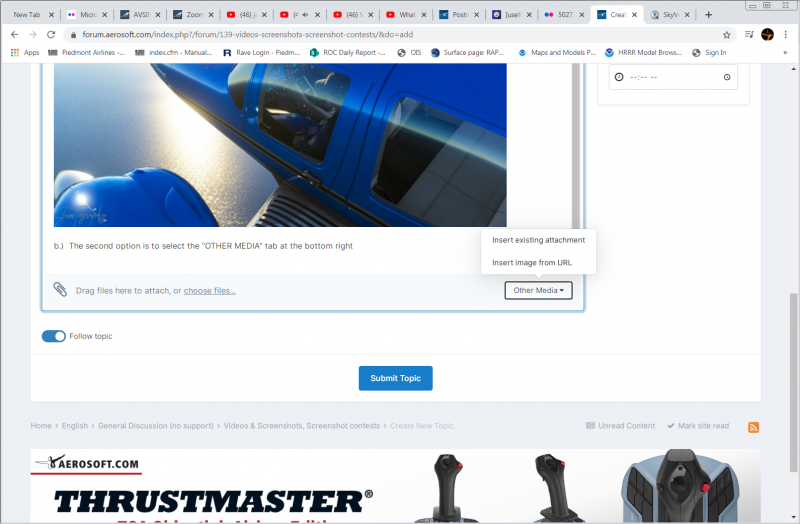800x524 pixels.
Task: Open HRRR Model Browser bookmark
Action: (643, 53)
